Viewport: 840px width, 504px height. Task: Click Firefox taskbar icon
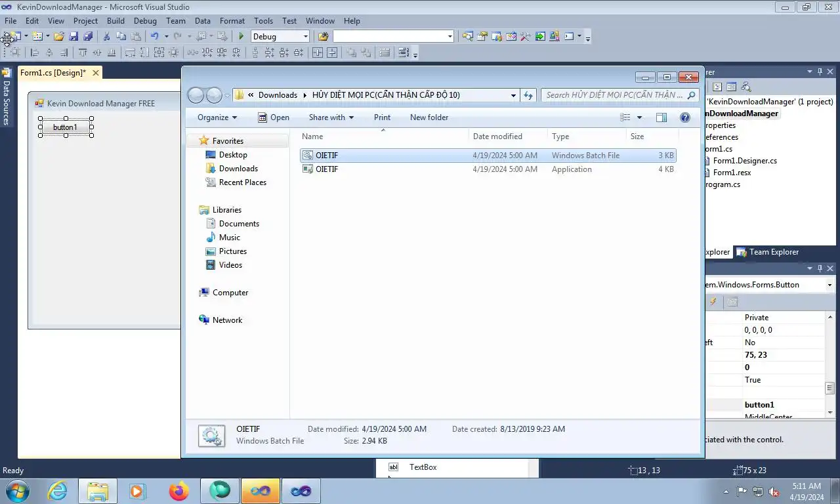178,491
